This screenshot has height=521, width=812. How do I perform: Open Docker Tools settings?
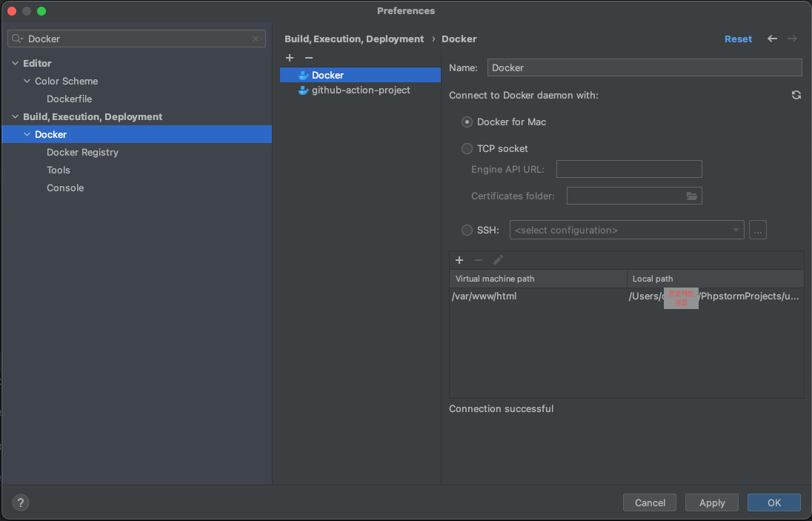tap(58, 170)
